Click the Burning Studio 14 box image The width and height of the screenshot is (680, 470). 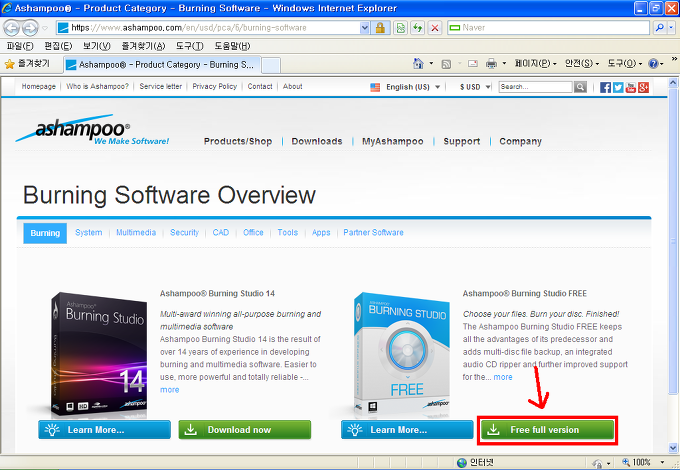(98, 354)
